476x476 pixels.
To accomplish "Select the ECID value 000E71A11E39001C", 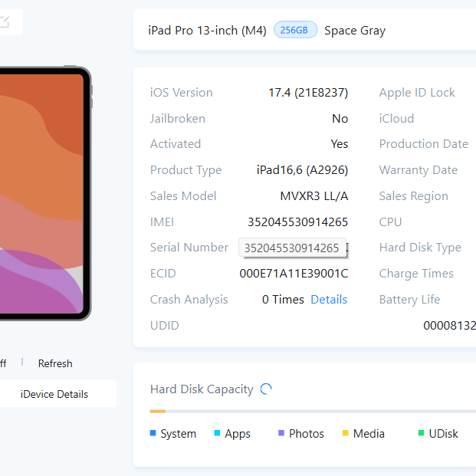I will coord(294,274).
